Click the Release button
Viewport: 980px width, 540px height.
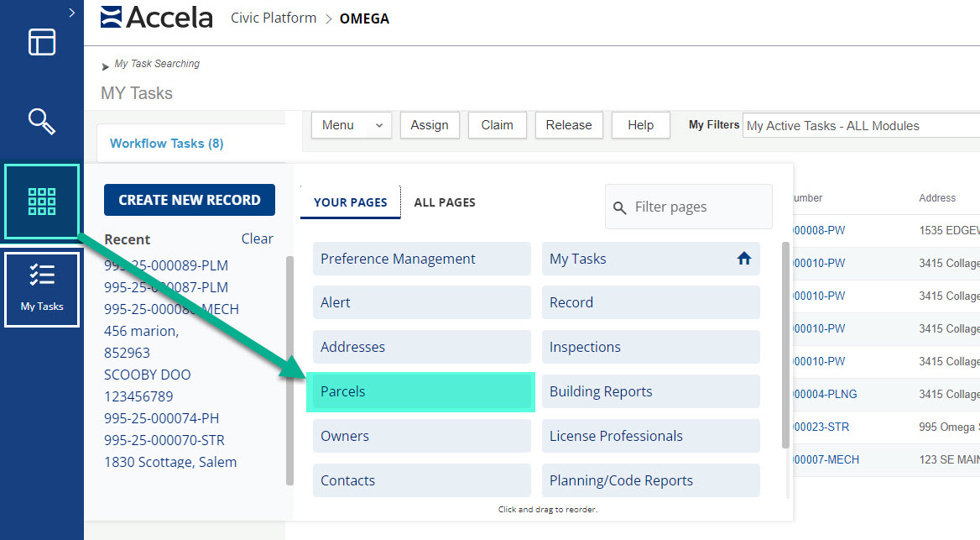tap(568, 125)
